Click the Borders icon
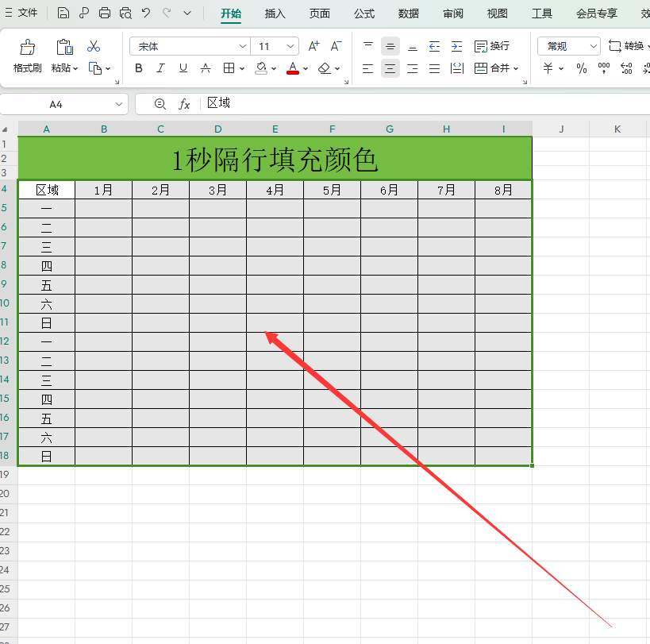Screen dimensions: 650x644 click(x=229, y=68)
